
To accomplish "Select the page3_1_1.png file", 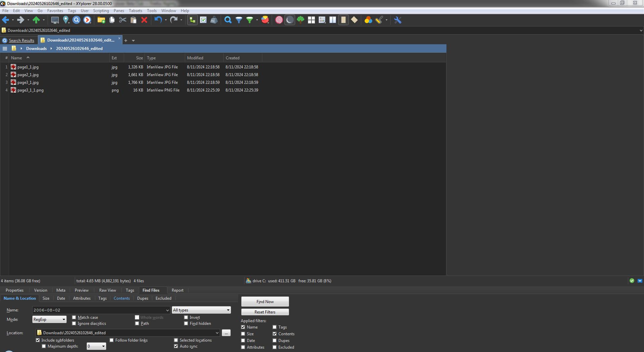I will (x=31, y=90).
